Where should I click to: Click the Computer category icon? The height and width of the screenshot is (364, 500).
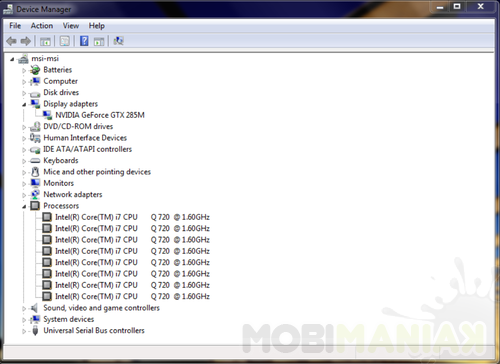pos(35,81)
